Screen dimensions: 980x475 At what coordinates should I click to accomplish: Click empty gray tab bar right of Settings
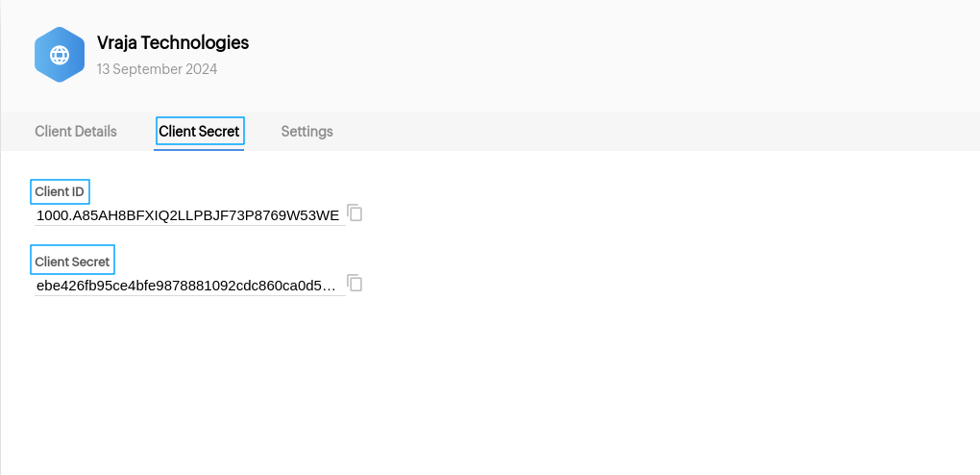[x=656, y=132]
